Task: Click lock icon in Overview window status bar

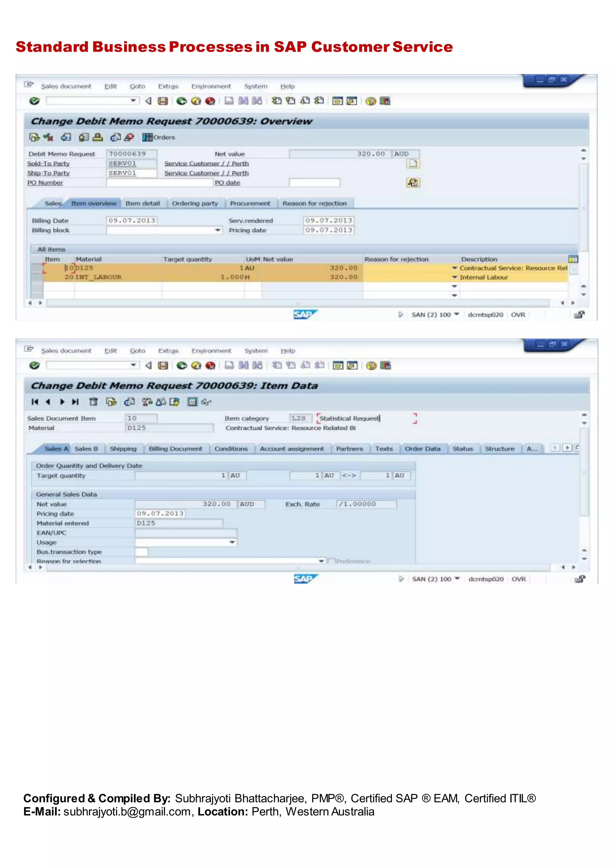Action: point(579,314)
